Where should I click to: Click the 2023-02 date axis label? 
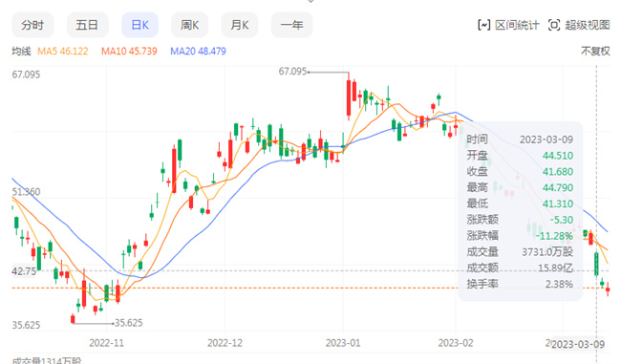click(456, 343)
